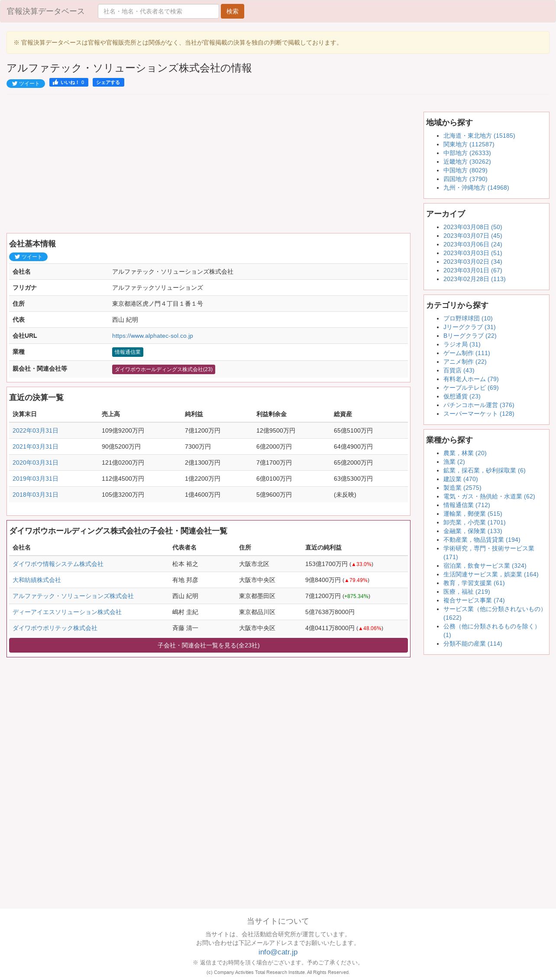The image size is (556, 980).
Task: Open category Bリーグクラブ (22)
Action: click(x=470, y=336)
